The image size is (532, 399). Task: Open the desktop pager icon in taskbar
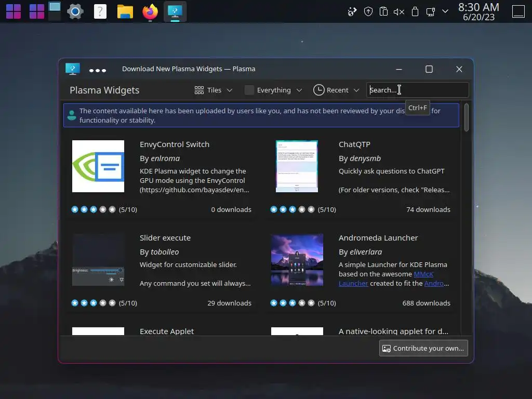point(54,11)
